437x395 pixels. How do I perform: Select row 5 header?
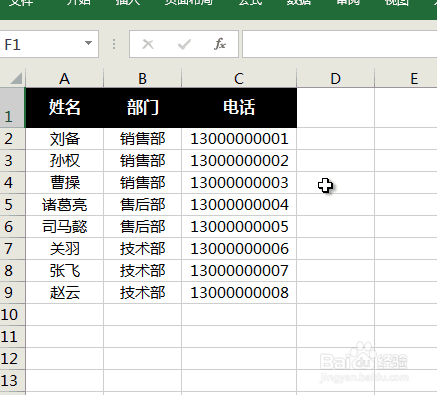(x=12, y=205)
